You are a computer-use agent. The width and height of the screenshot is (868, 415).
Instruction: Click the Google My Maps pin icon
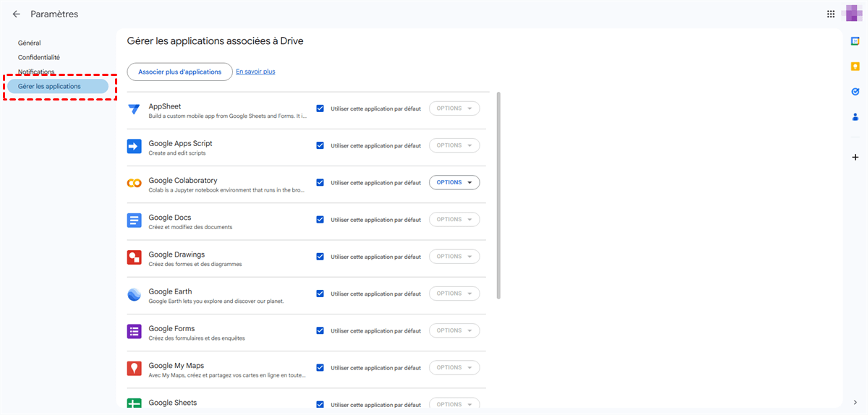tap(134, 368)
